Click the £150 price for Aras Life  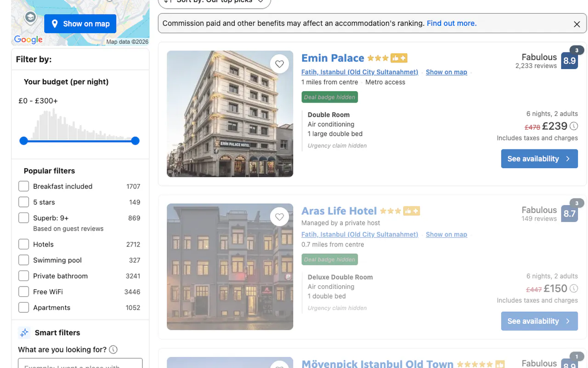tap(555, 288)
